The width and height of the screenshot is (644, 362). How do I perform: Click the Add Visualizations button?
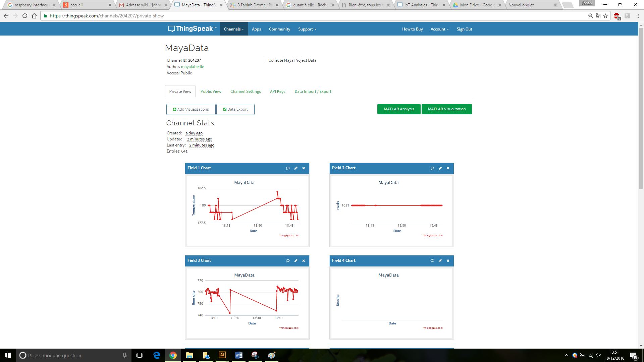click(x=191, y=109)
